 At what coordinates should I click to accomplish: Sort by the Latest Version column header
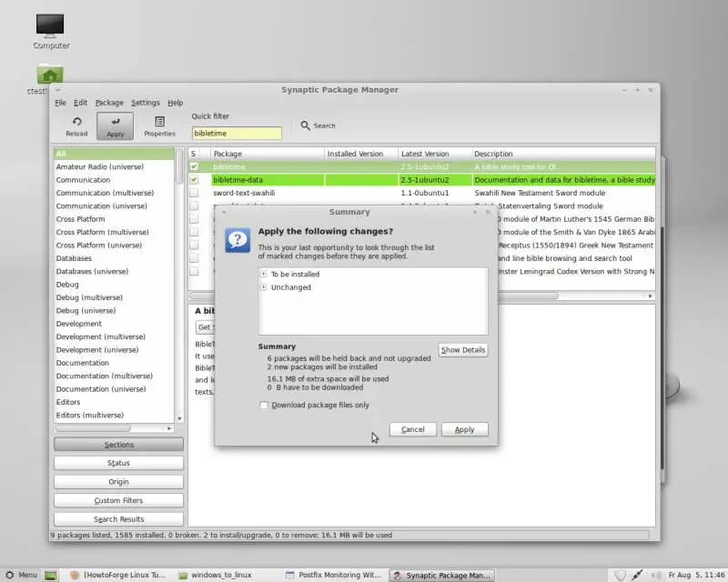coord(435,154)
